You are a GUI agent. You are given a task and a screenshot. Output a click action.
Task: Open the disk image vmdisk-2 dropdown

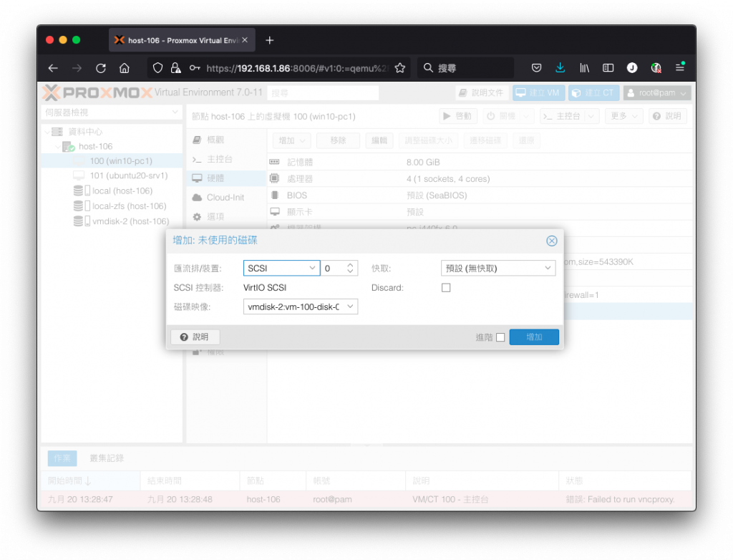tap(350, 307)
